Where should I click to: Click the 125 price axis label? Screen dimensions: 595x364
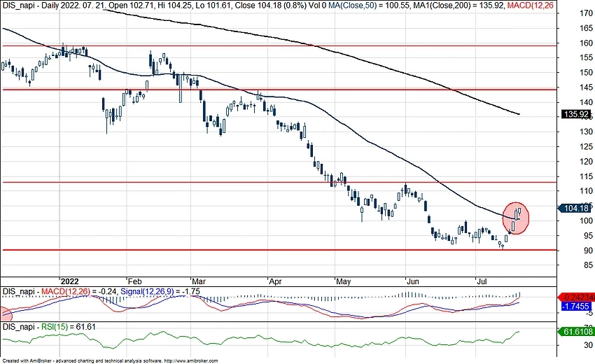tap(587, 146)
